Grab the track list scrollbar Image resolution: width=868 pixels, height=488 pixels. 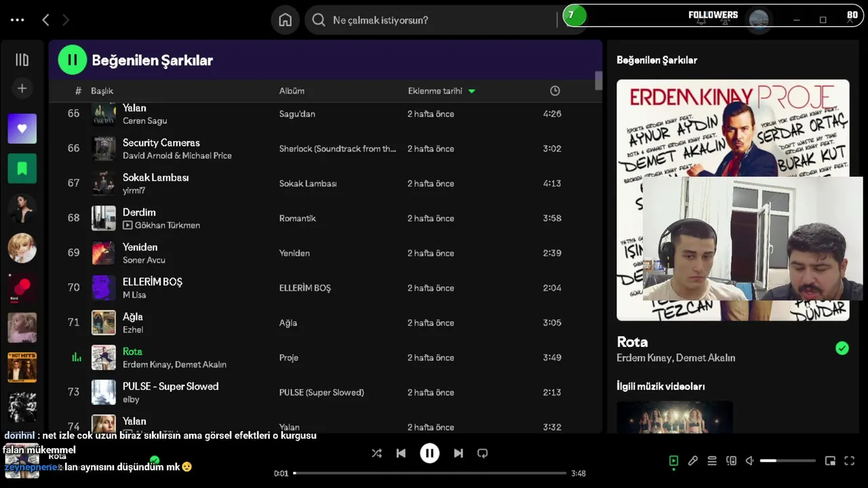coord(599,80)
